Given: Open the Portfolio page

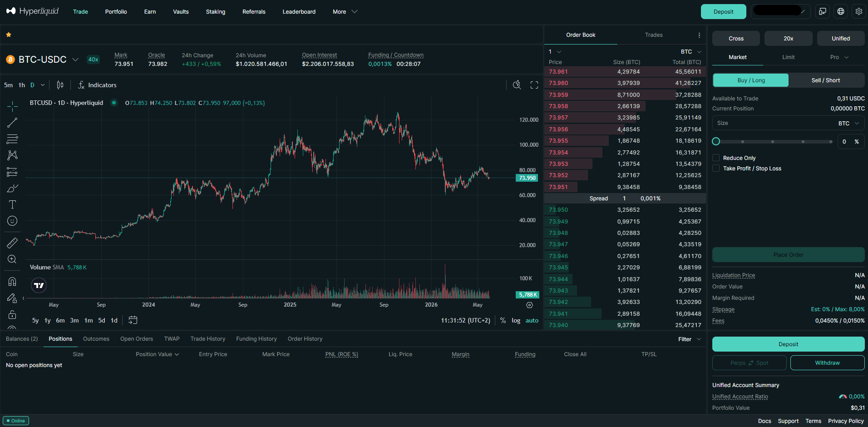Looking at the screenshot, I should (116, 12).
